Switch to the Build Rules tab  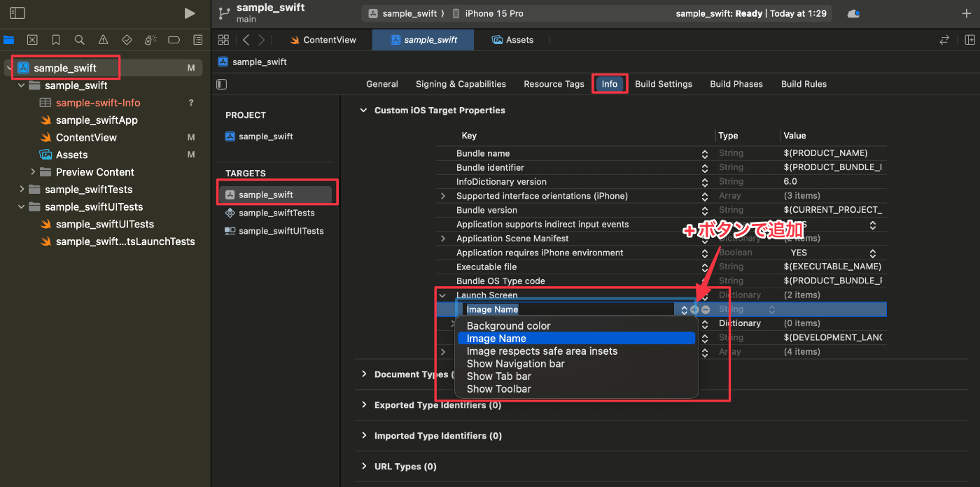pos(804,84)
